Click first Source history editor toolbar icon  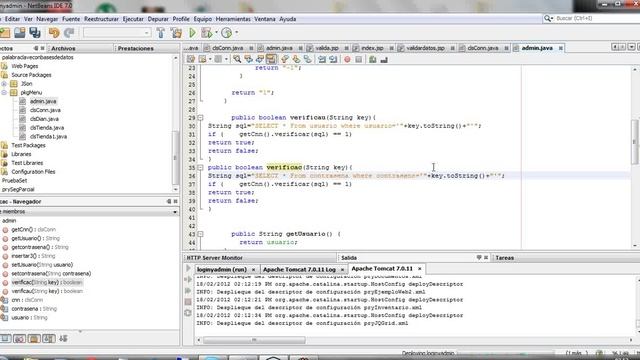(191, 59)
